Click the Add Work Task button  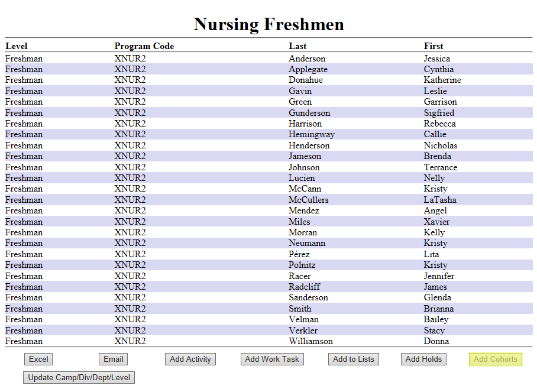(271, 359)
